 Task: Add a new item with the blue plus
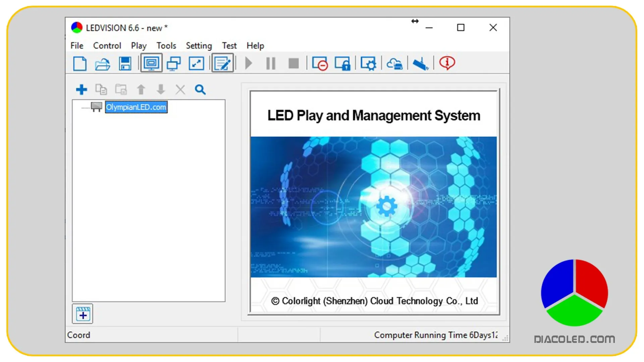[82, 89]
